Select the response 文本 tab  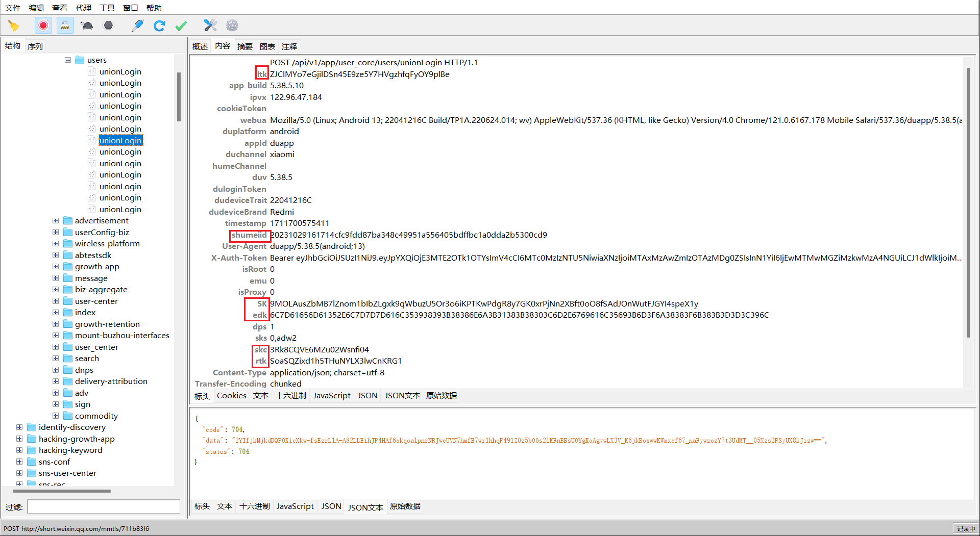coord(225,506)
